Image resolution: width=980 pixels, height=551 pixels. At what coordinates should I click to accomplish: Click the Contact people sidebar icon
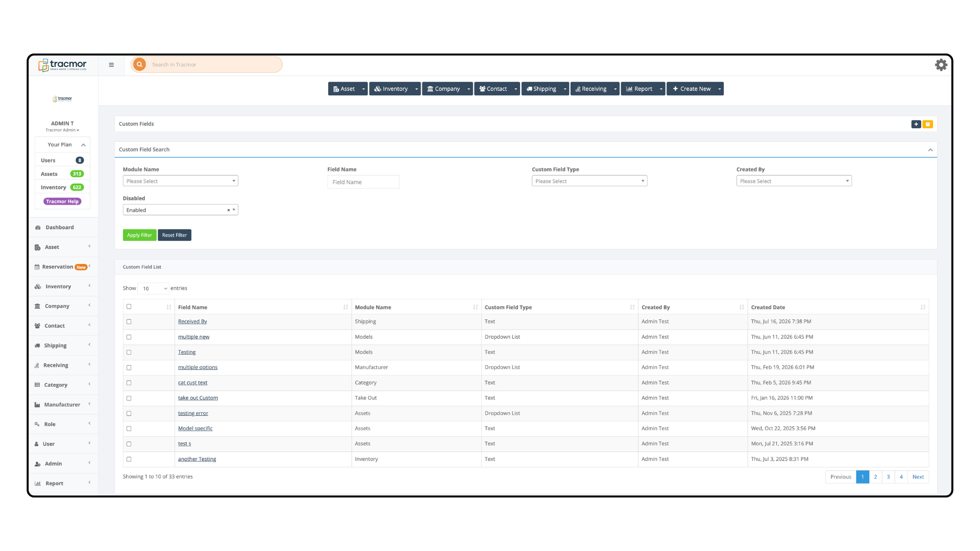pos(37,326)
